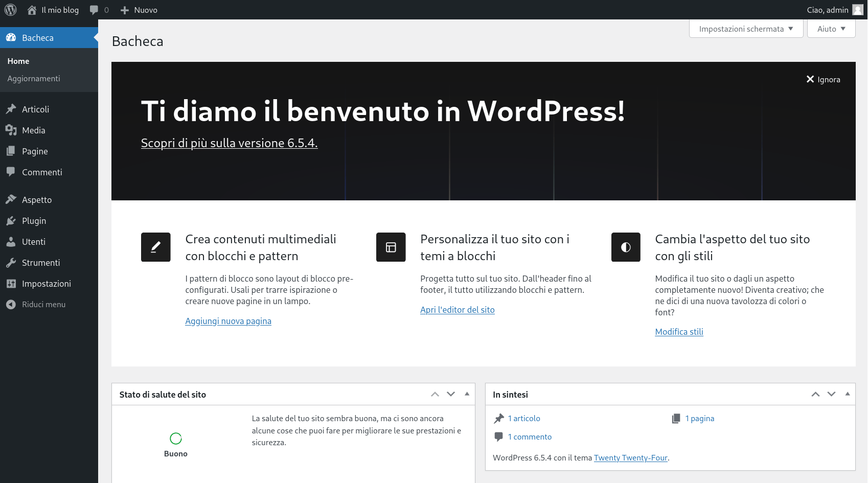The image size is (868, 483).
Task: Expand the Impostazioni schermata dropdown
Action: coord(746,29)
